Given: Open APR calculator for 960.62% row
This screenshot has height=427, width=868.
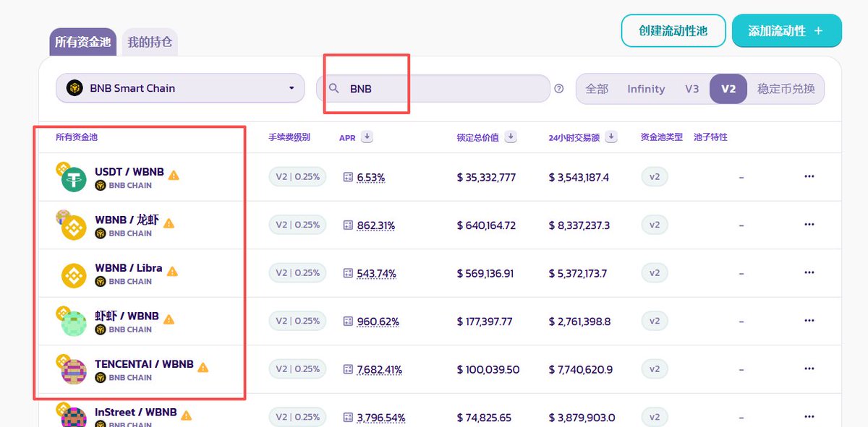Looking at the screenshot, I should [348, 322].
